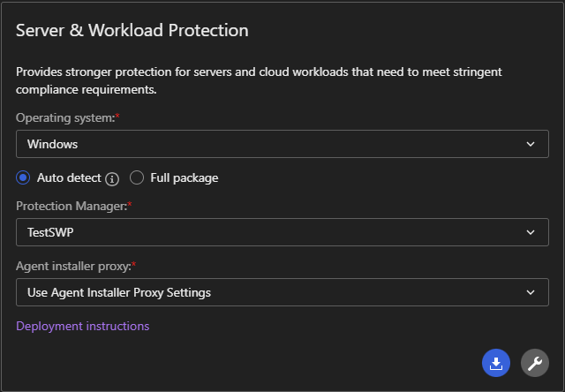Click the Operating system field label
565x392 pixels.
(64, 117)
